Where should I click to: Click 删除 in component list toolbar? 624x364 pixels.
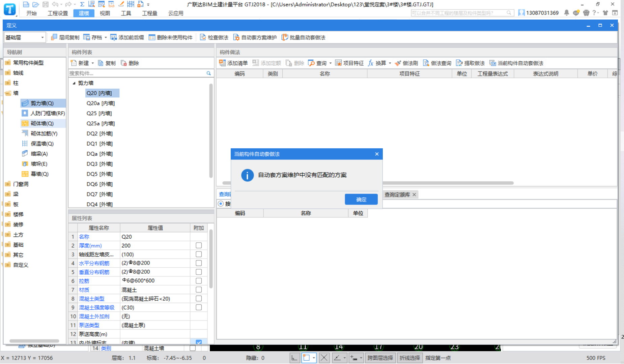click(130, 63)
